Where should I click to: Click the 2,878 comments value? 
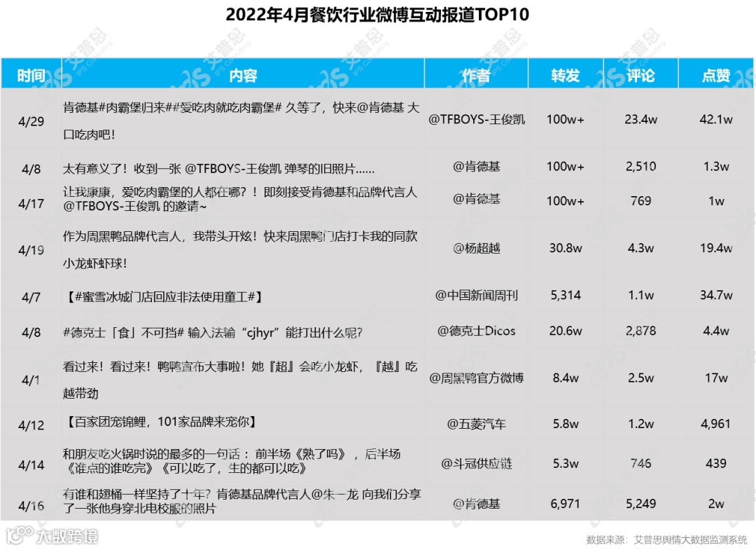640,331
